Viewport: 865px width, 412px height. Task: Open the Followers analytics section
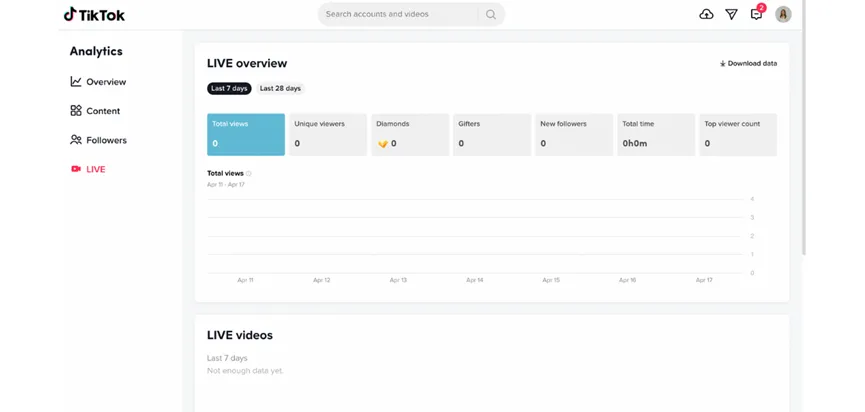(98, 140)
